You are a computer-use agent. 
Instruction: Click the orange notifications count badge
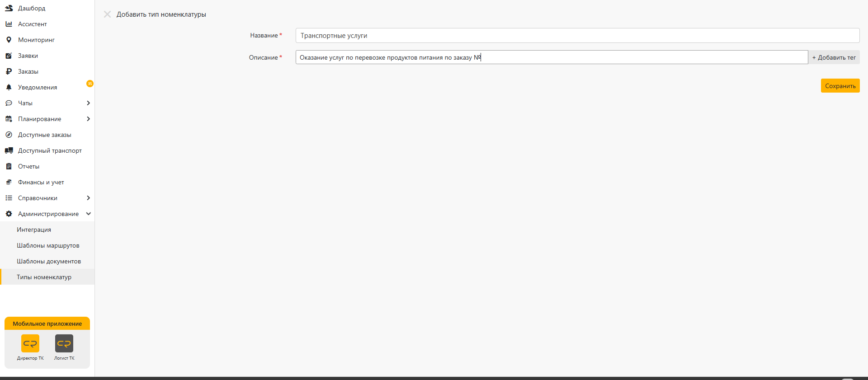point(90,84)
